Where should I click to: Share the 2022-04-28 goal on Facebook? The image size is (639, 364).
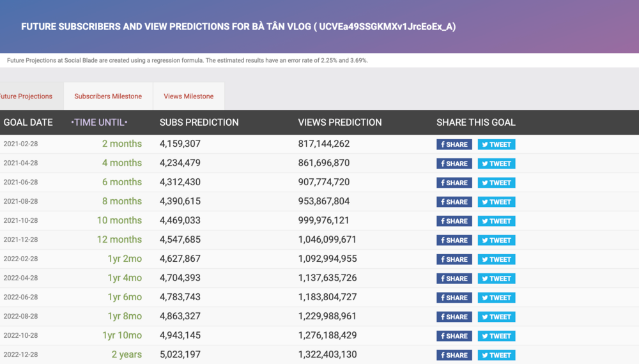tap(454, 278)
